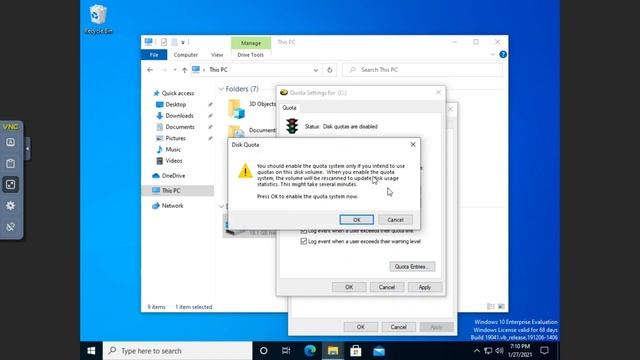
Task: Open the Action Center notifications icon
Action: coord(544,351)
